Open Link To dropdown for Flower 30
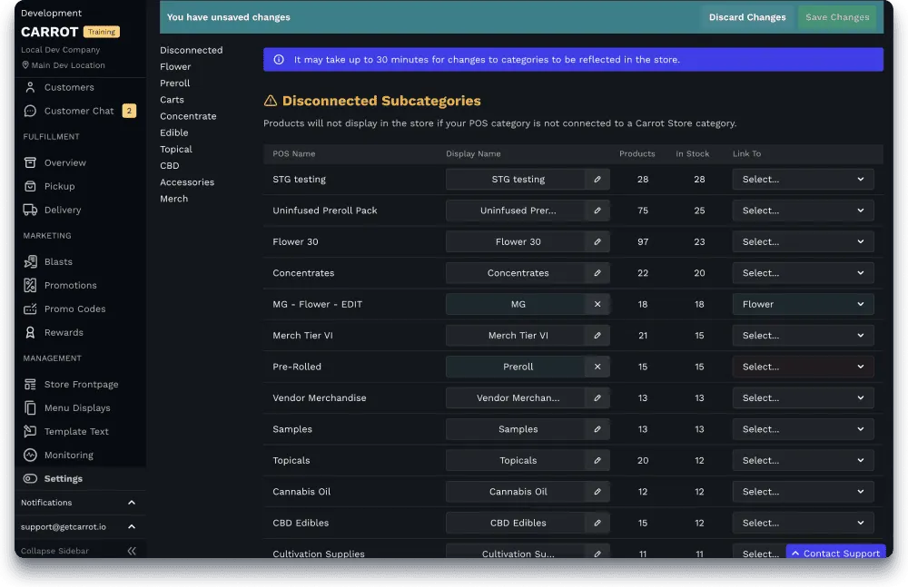The width and height of the screenshot is (908, 588). point(803,242)
